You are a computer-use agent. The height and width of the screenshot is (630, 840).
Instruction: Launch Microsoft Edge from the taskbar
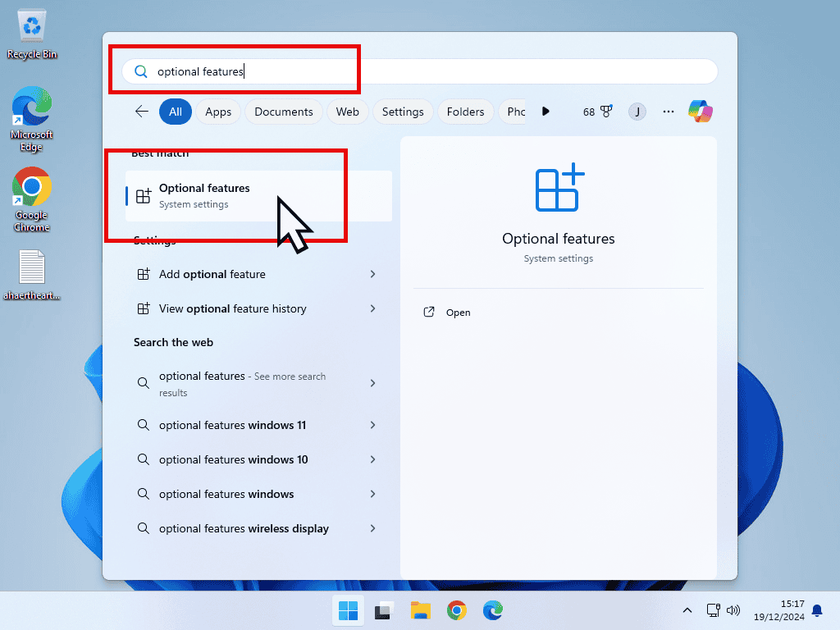coord(493,610)
